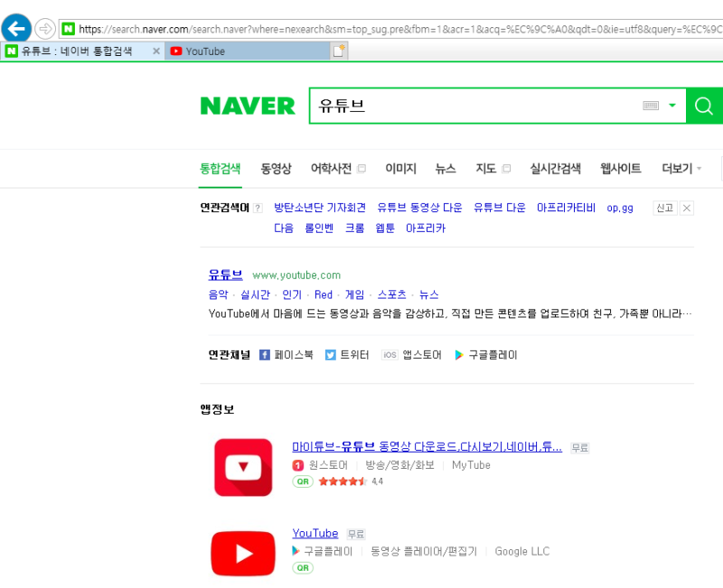Image resolution: width=723 pixels, height=588 pixels.
Task: Close the 유튜브 네이버 통합검색 tab
Action: [156, 51]
